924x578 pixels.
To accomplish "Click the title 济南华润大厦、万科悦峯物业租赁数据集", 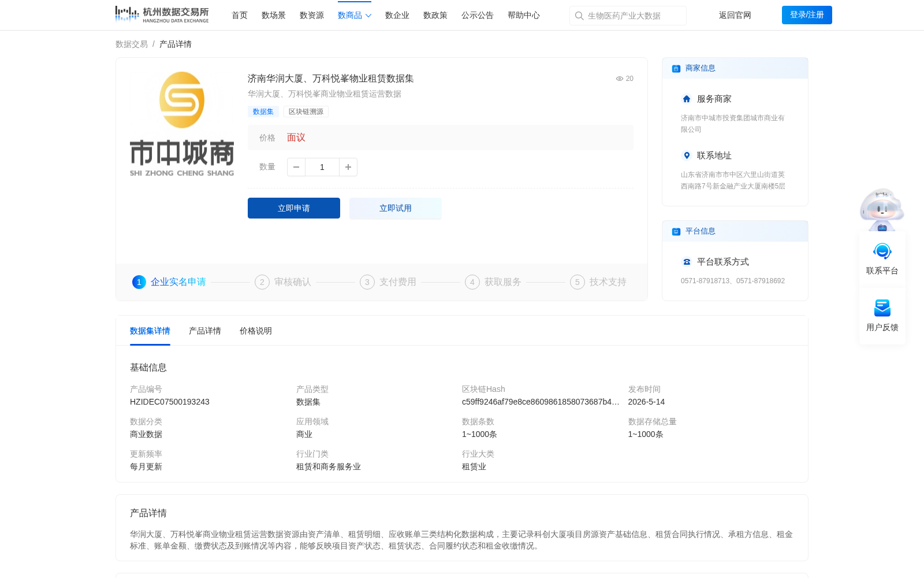I will click(x=331, y=79).
